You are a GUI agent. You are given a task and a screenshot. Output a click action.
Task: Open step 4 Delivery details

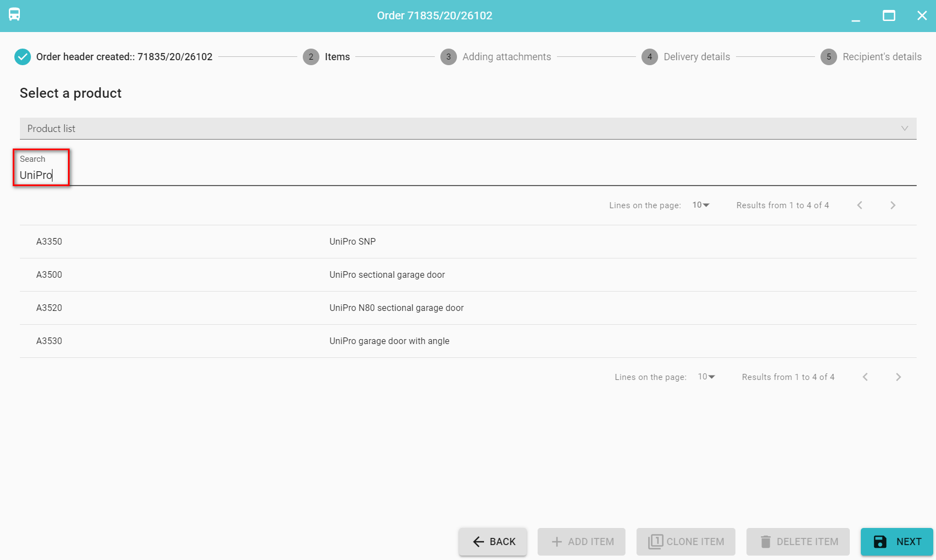pos(696,57)
